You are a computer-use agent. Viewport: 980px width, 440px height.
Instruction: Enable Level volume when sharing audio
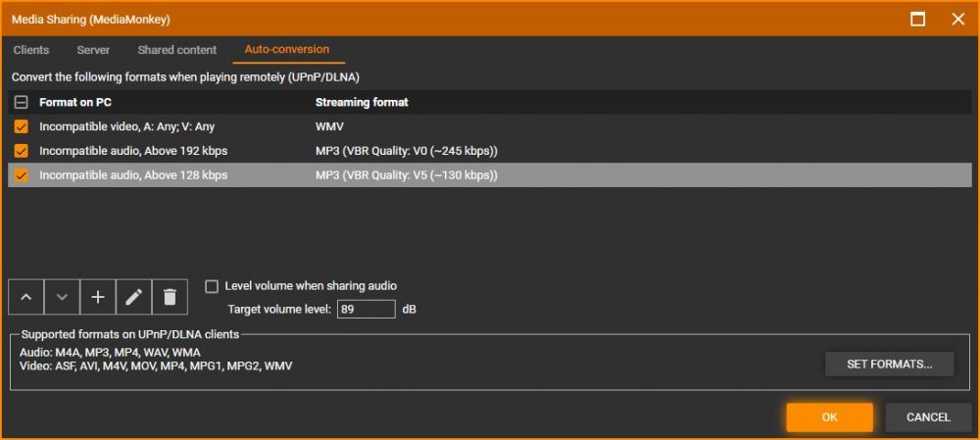click(x=212, y=286)
